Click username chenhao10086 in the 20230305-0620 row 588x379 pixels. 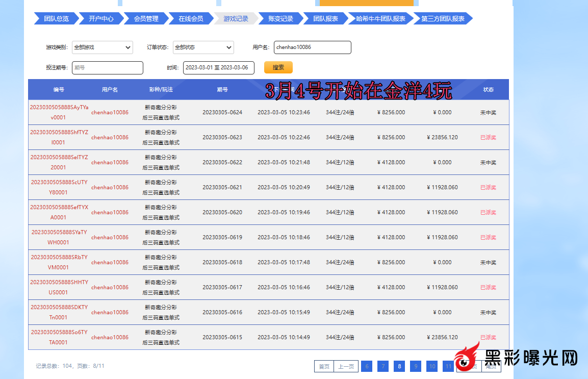110,212
